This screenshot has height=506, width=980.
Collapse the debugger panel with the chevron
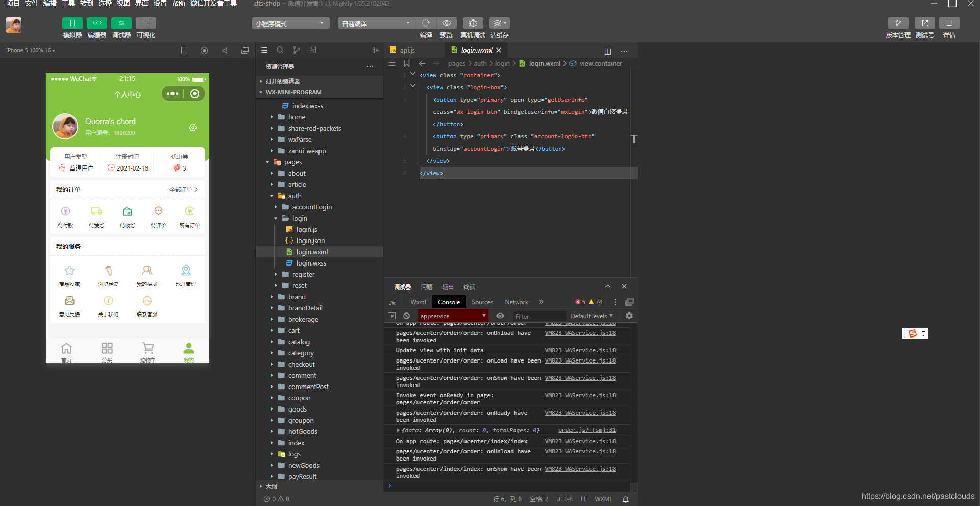608,286
